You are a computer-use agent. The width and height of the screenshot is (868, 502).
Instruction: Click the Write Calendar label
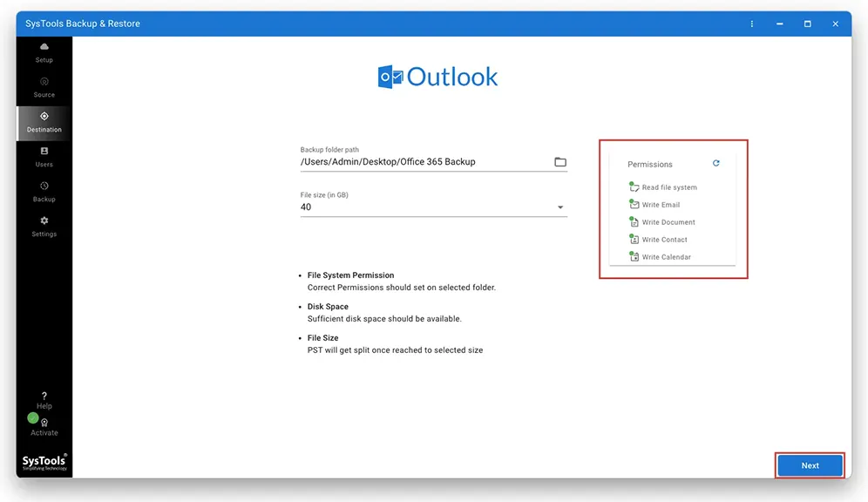pos(666,257)
